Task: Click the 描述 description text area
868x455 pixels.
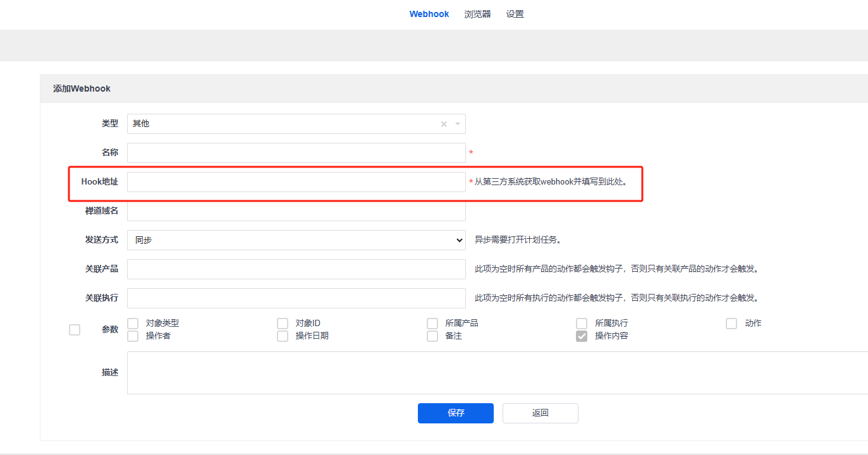Action: (x=379, y=372)
